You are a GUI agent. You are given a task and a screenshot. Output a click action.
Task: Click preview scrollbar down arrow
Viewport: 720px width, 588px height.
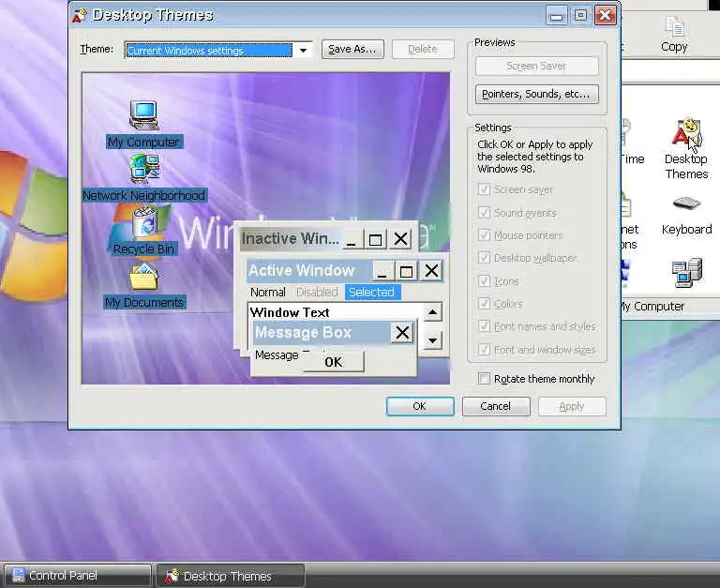432,340
